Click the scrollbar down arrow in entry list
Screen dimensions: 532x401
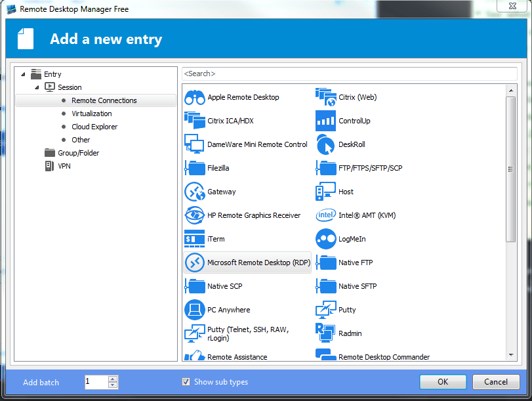(x=511, y=355)
